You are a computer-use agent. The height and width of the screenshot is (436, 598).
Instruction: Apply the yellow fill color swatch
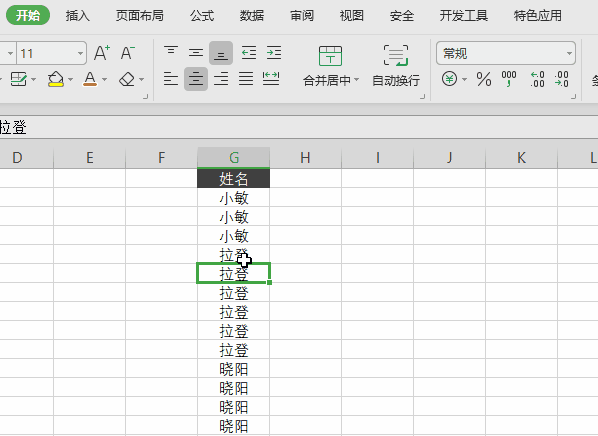coord(56,79)
